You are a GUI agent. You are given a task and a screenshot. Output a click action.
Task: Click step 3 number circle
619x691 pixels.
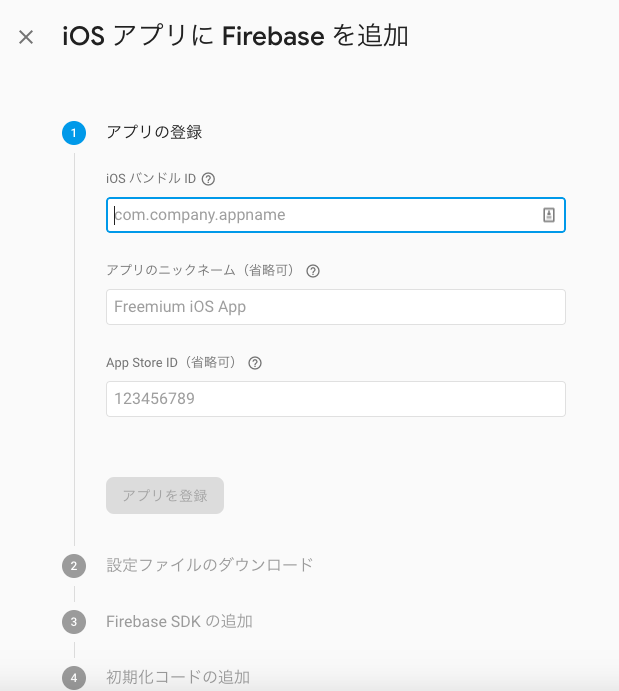(x=74, y=622)
